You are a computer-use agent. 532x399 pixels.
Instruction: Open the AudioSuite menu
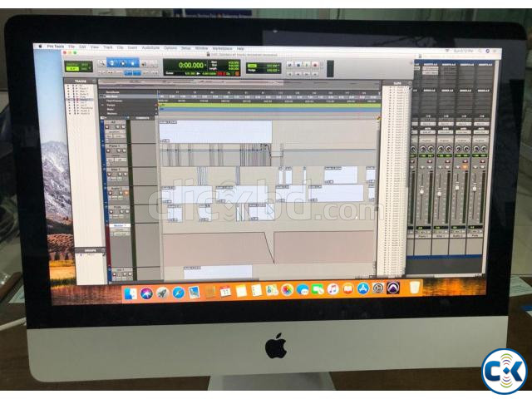[x=150, y=48]
